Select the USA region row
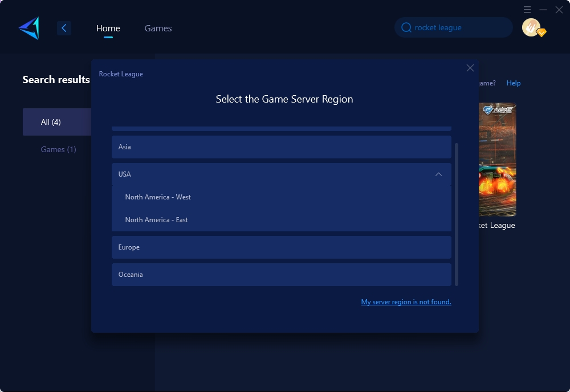The height and width of the screenshot is (392, 570). [x=282, y=174]
